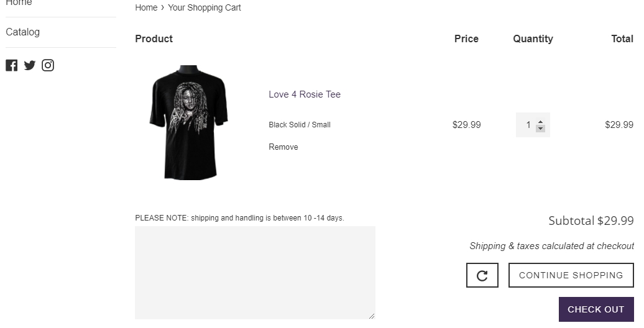Open the Facebook page icon
Screen dimensions: 644x328
tap(12, 65)
